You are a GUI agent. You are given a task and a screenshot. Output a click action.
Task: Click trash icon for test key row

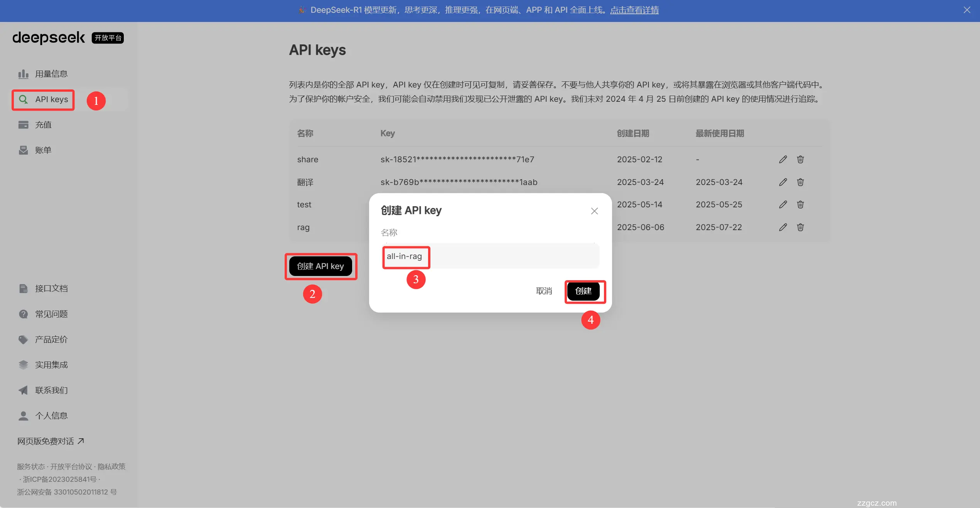800,205
